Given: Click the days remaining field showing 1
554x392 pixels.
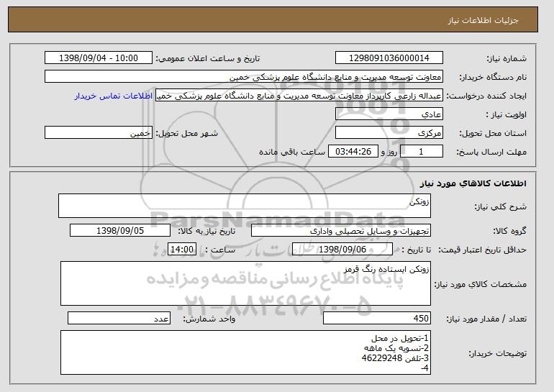Looking at the screenshot, I should [x=421, y=152].
